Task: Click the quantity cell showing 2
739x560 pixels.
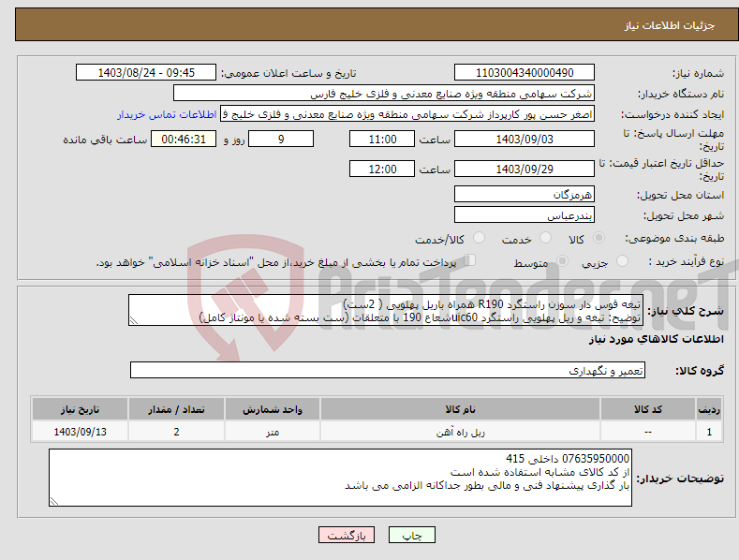Action: (x=176, y=432)
